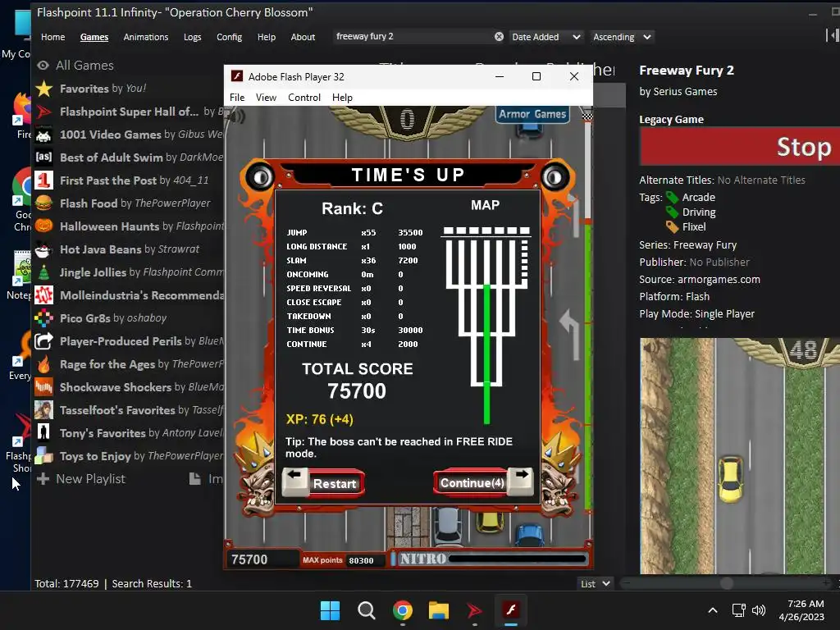The height and width of the screenshot is (630, 840).
Task: Open the Flash Player Control menu
Action: [x=304, y=98]
